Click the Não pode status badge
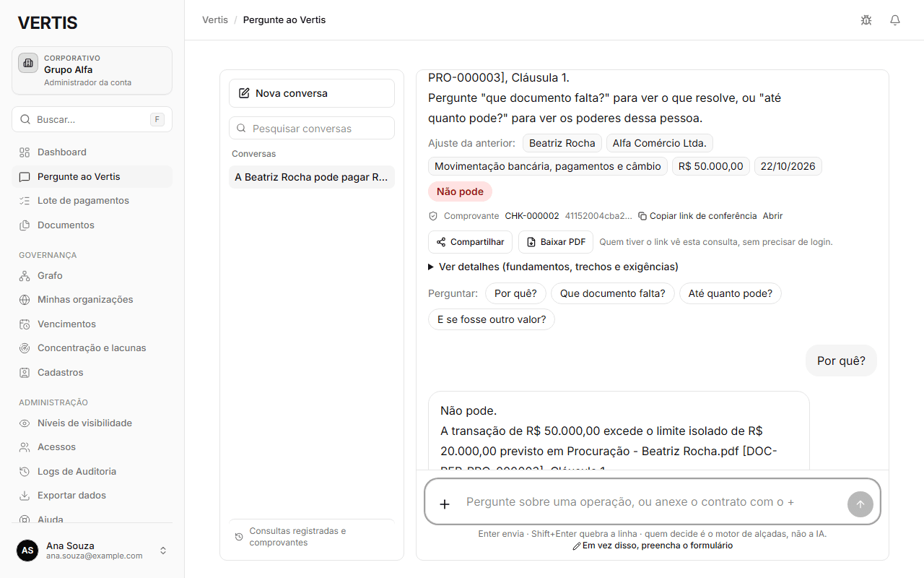The height and width of the screenshot is (578, 924). point(461,191)
